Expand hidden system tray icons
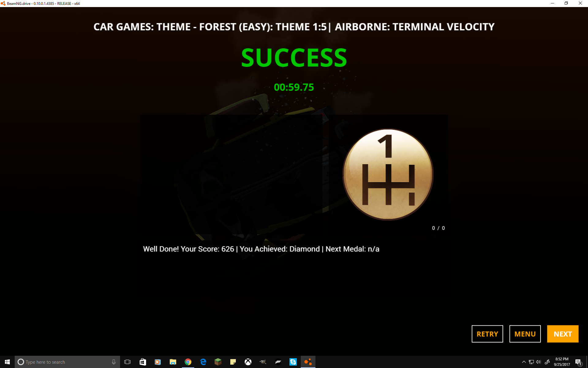 524,362
